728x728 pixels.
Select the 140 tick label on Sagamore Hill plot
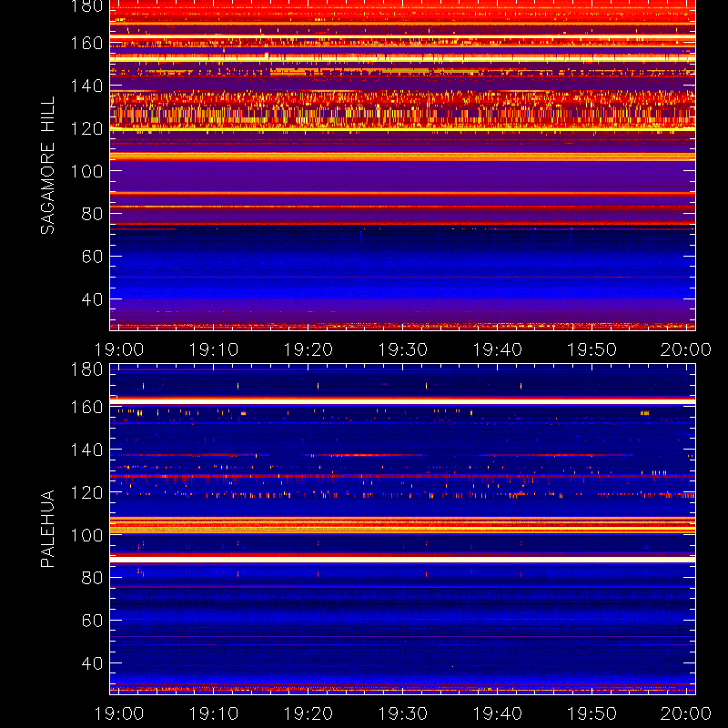point(86,86)
